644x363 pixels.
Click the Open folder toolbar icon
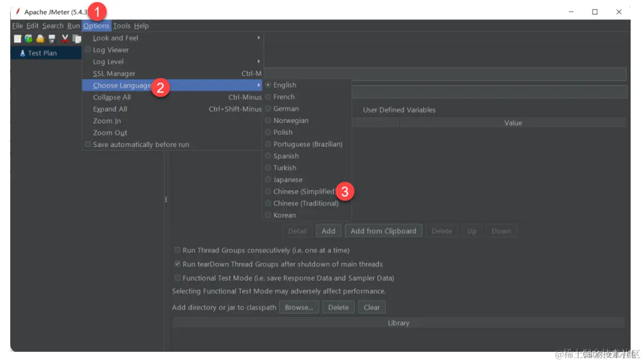point(40,38)
